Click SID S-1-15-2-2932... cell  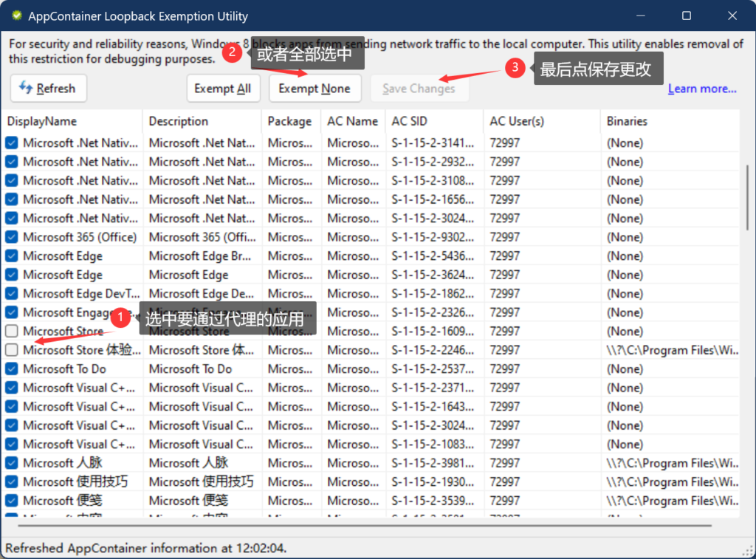point(432,162)
